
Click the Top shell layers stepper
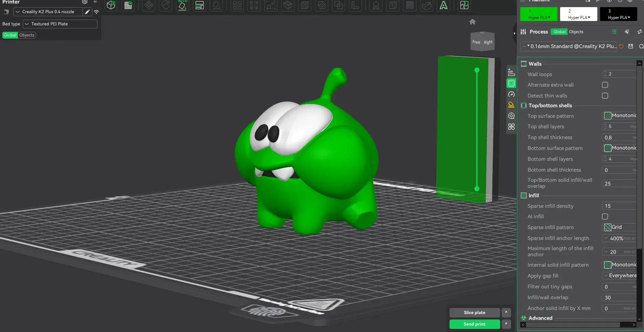pyautogui.click(x=605, y=127)
